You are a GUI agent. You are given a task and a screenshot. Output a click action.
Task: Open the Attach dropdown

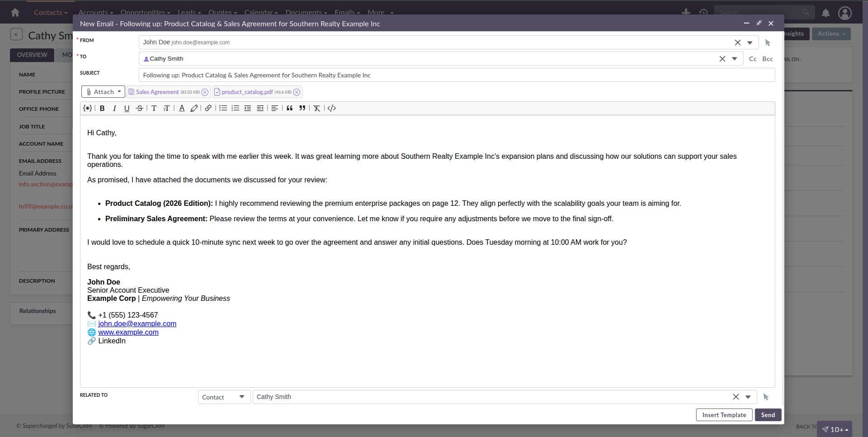tap(103, 91)
